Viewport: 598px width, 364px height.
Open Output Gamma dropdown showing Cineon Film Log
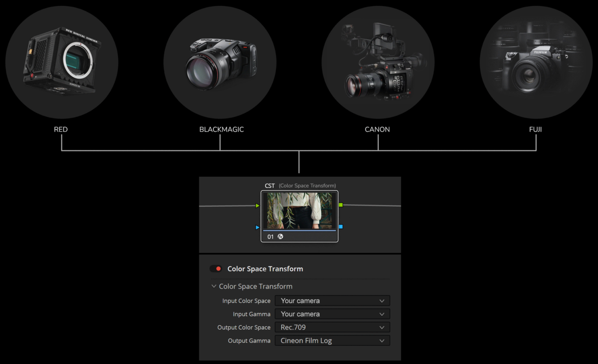(332, 341)
